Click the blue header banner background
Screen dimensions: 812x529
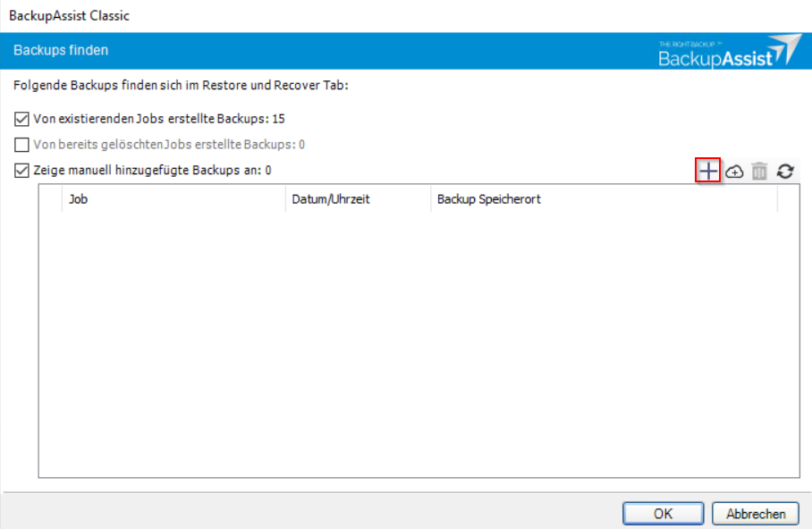pyautogui.click(x=358, y=51)
